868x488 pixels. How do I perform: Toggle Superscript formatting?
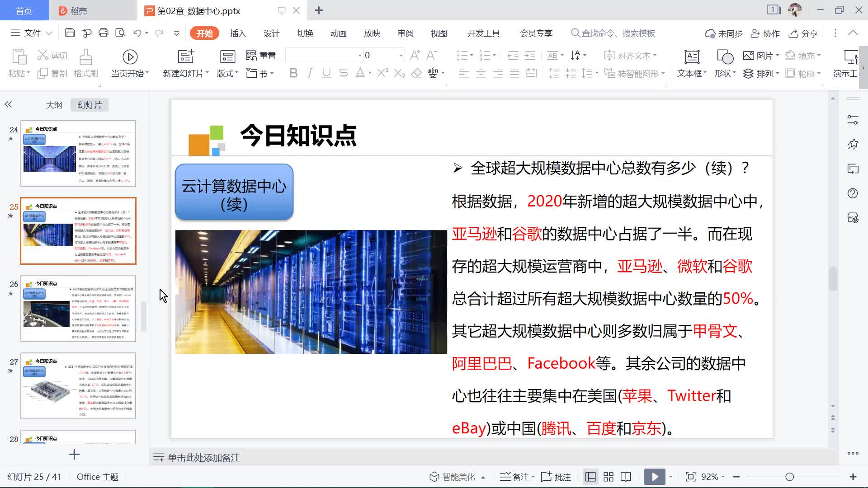[x=382, y=73]
